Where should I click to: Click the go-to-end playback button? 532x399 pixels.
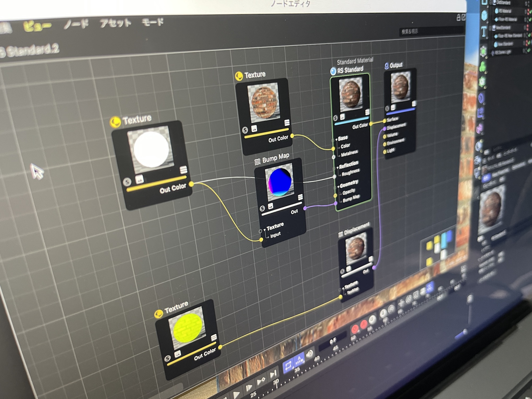pyautogui.click(x=274, y=374)
